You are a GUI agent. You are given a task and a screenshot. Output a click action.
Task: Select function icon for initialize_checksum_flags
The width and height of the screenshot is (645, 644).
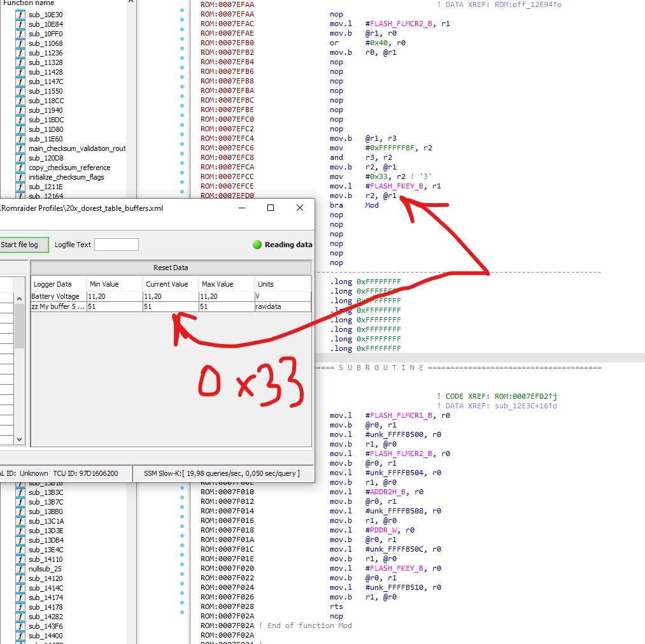(20, 177)
